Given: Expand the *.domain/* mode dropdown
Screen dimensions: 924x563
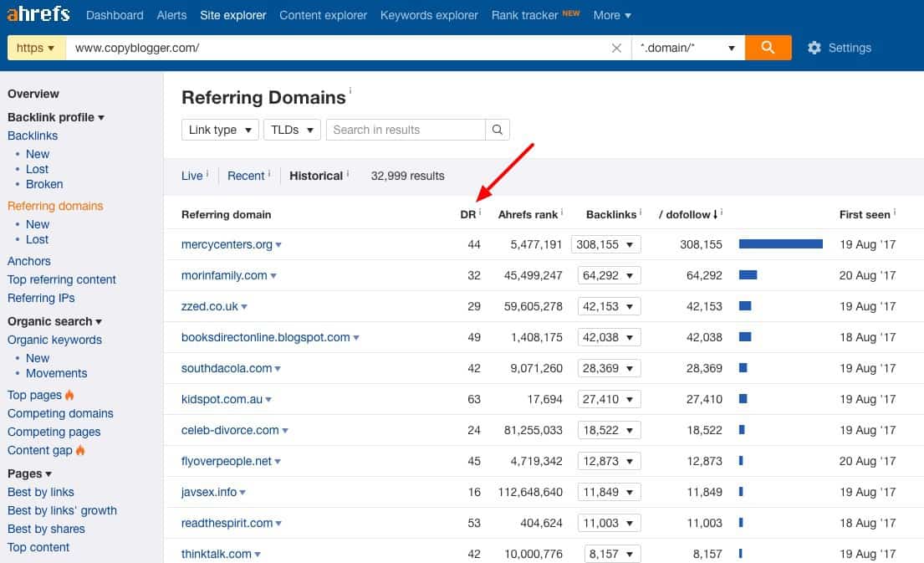Looking at the screenshot, I should pyautogui.click(x=687, y=49).
